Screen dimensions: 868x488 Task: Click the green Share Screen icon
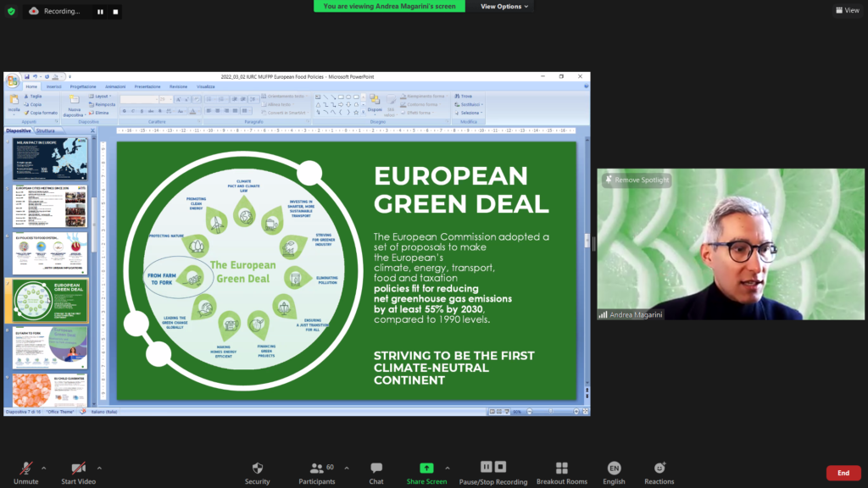(426, 468)
